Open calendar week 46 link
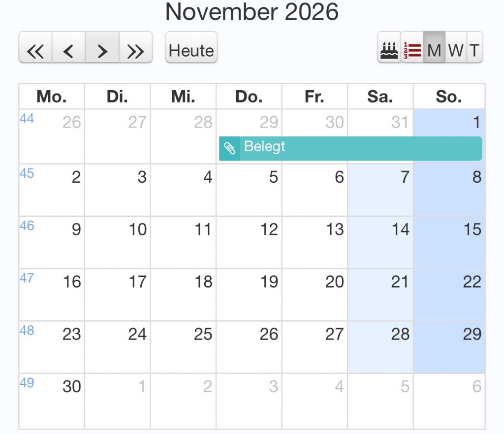The image size is (504, 434). pyautogui.click(x=27, y=226)
